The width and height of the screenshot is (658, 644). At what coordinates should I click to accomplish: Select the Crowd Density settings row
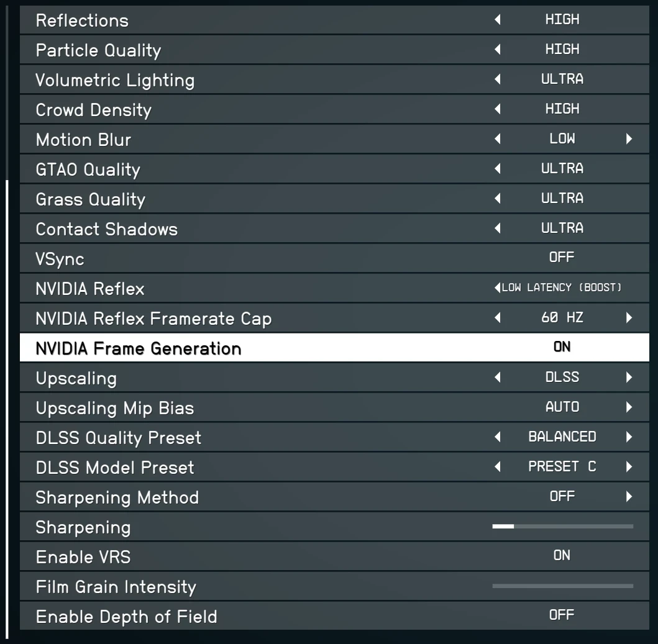(x=249, y=110)
